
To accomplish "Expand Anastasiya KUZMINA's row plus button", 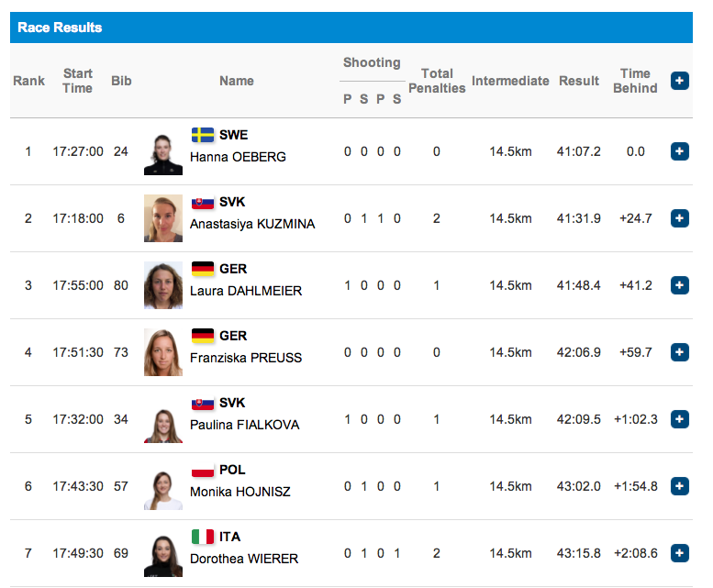I will click(x=679, y=218).
